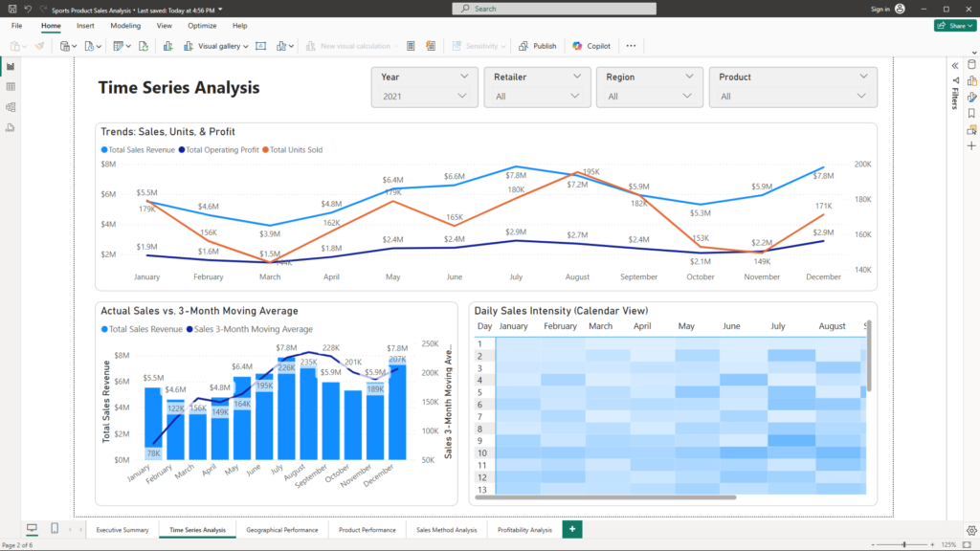This screenshot has height=551, width=980.
Task: Click the Publish button
Action: (x=537, y=46)
